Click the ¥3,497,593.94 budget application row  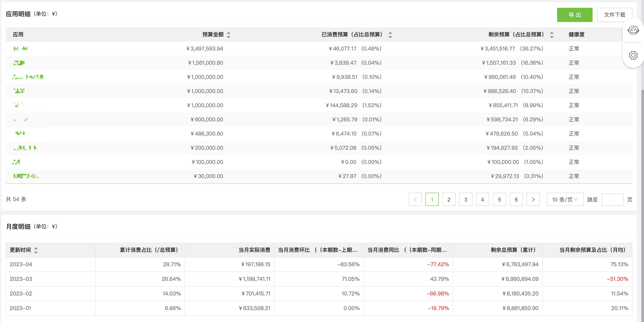coord(205,49)
